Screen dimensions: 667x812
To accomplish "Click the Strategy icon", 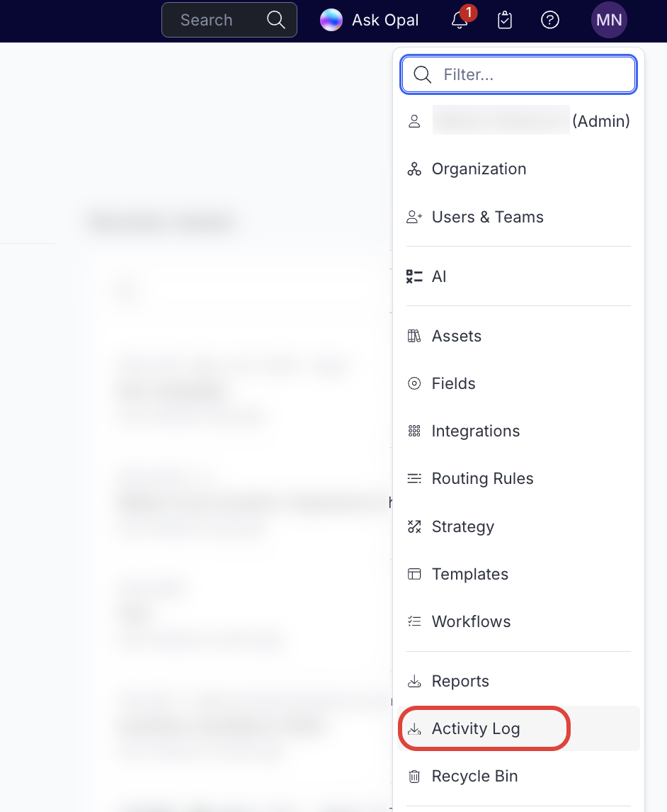I will (414, 526).
